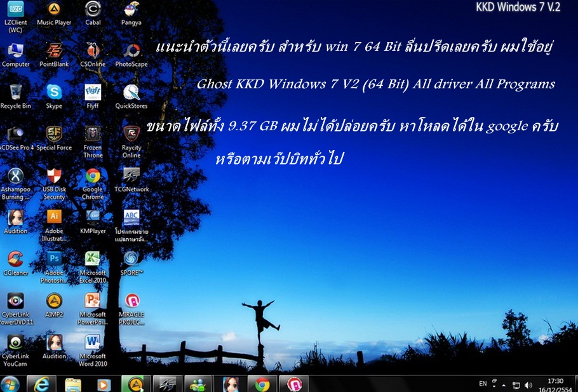Show hidden tray icons arrow
The height and width of the screenshot is (392, 578).
(x=504, y=385)
